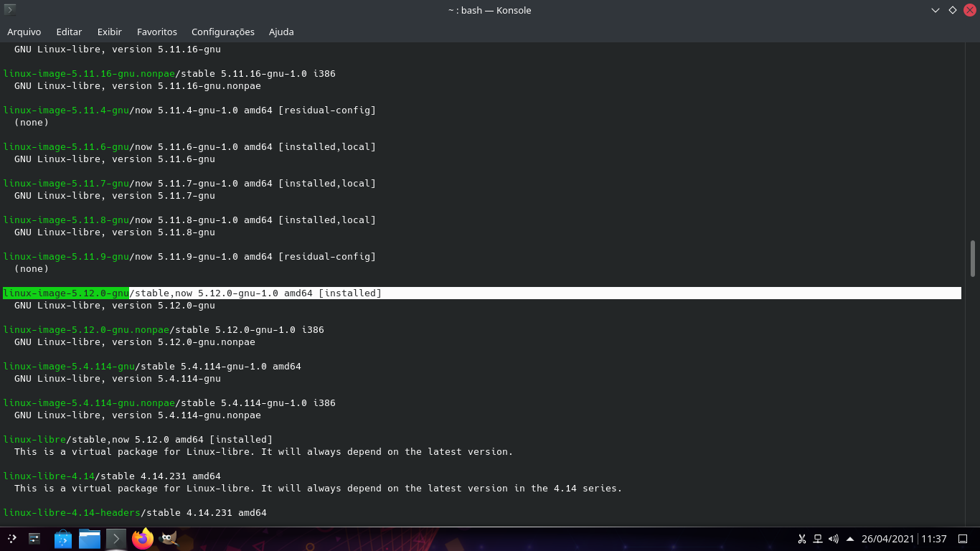Click the network status icon in the tray

point(818,539)
